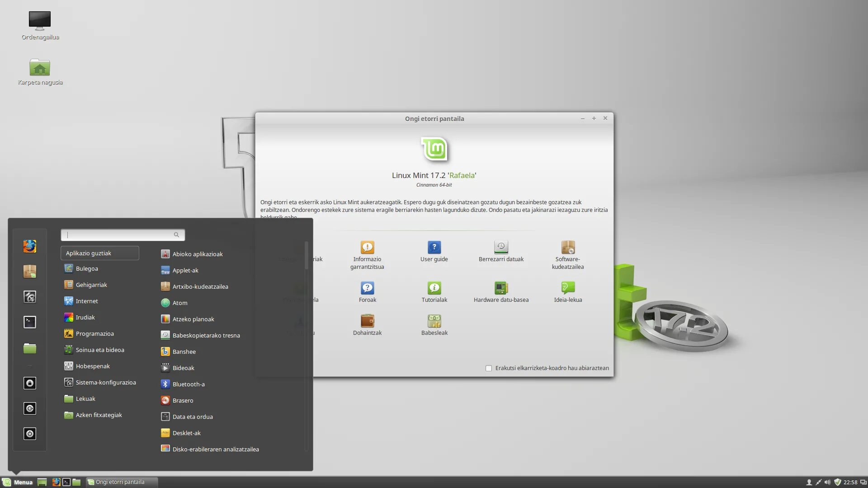Viewport: 868px width, 488px height.
Task: Launch Terminal from menu favorites sidebar
Action: click(30, 322)
